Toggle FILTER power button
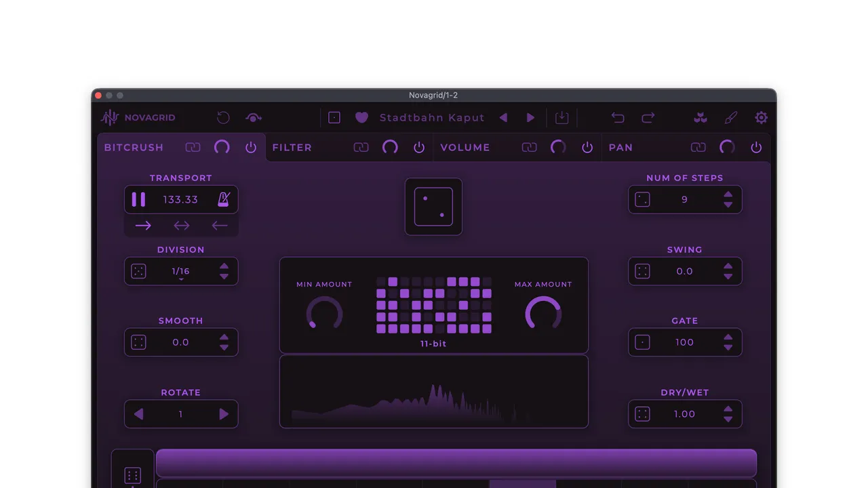 419,147
